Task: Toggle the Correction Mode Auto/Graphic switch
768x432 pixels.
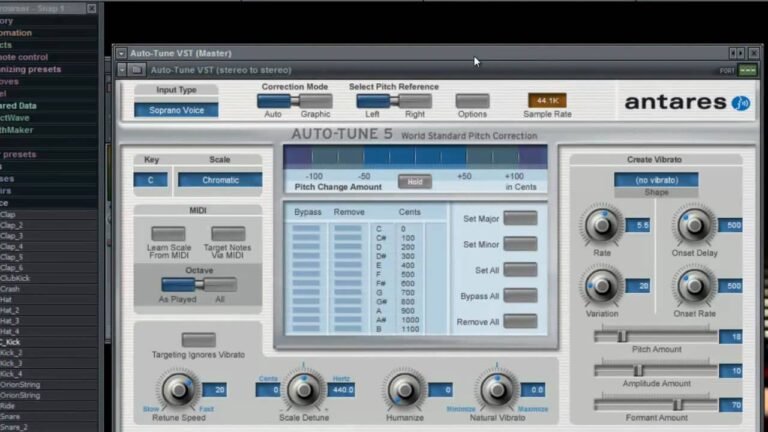Action: pyautogui.click(x=295, y=101)
